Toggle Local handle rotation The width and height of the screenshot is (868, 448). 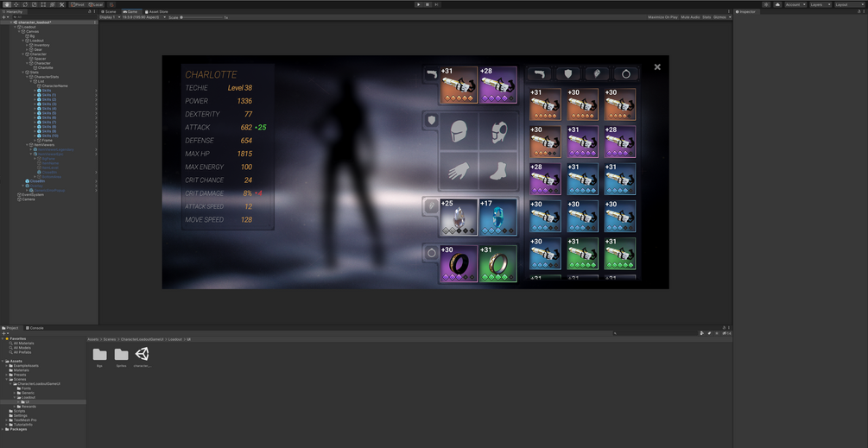(95, 4)
